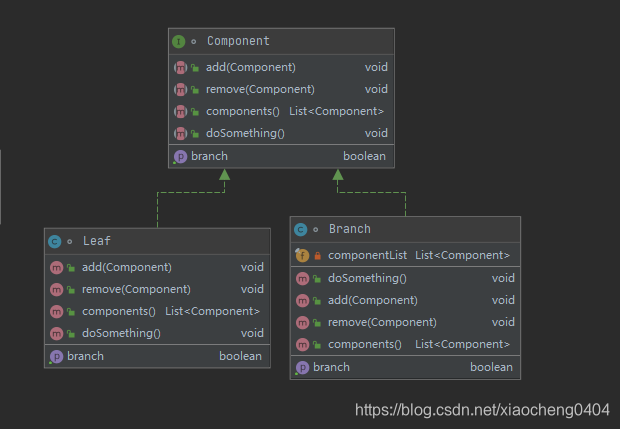Viewport: 620px width, 429px height.
Task: Click the field icon of Branch componentList
Action: tap(302, 255)
